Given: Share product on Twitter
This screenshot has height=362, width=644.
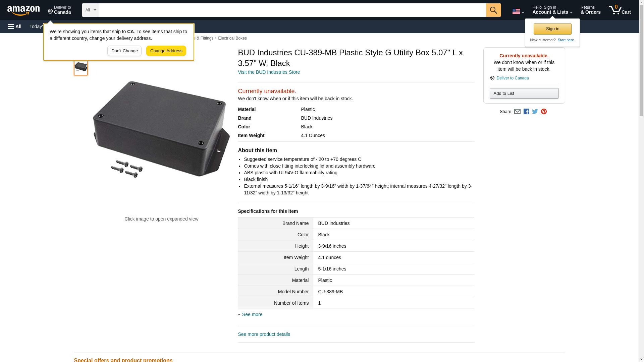Looking at the screenshot, I should point(535,112).
